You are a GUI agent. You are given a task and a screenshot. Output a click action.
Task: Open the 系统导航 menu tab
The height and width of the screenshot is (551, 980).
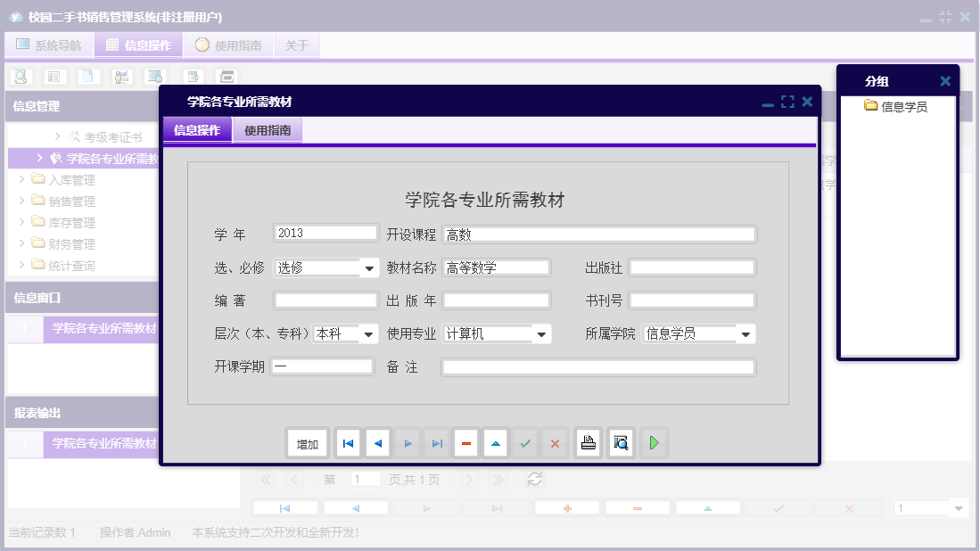click(x=47, y=45)
